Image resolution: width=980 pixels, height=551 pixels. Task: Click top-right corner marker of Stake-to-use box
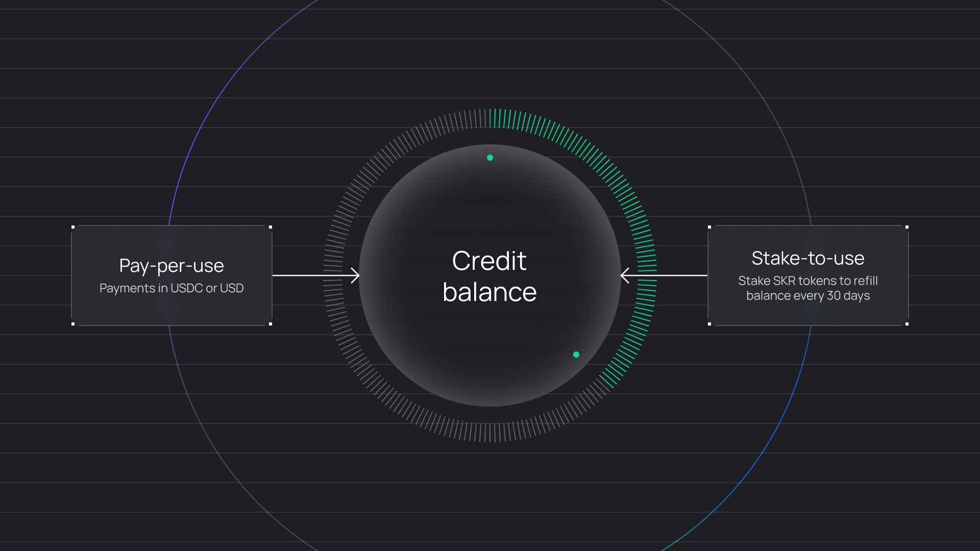pyautogui.click(x=907, y=227)
